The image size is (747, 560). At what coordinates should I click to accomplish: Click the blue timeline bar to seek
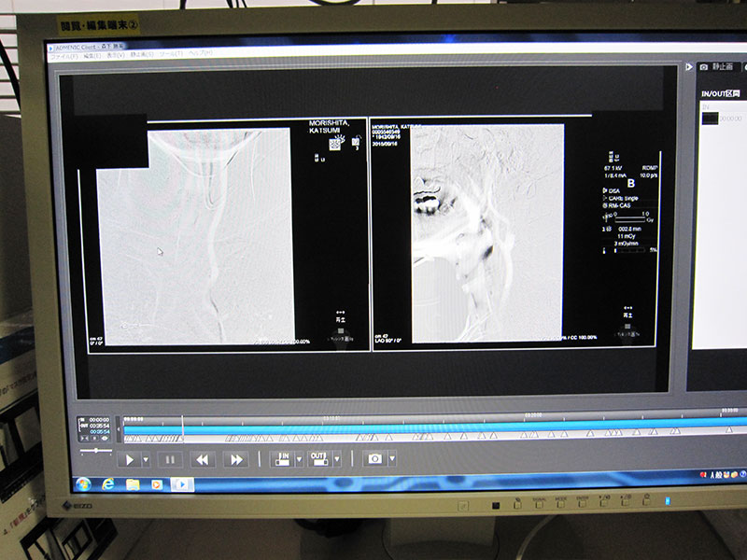(x=420, y=425)
